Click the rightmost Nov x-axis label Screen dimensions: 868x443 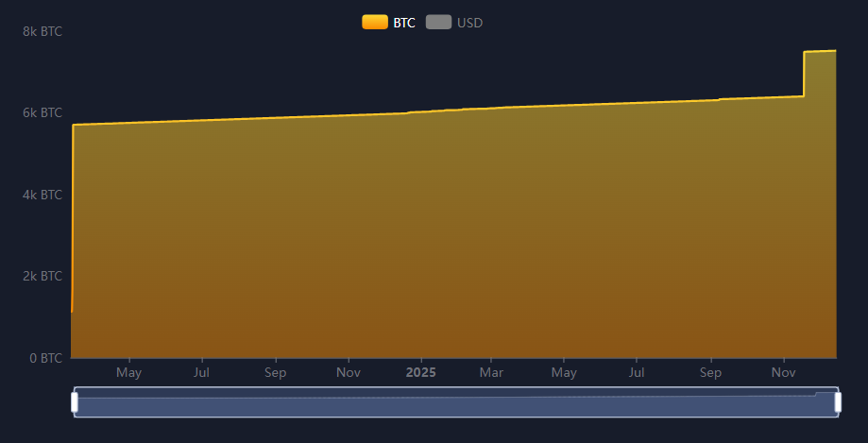click(783, 372)
